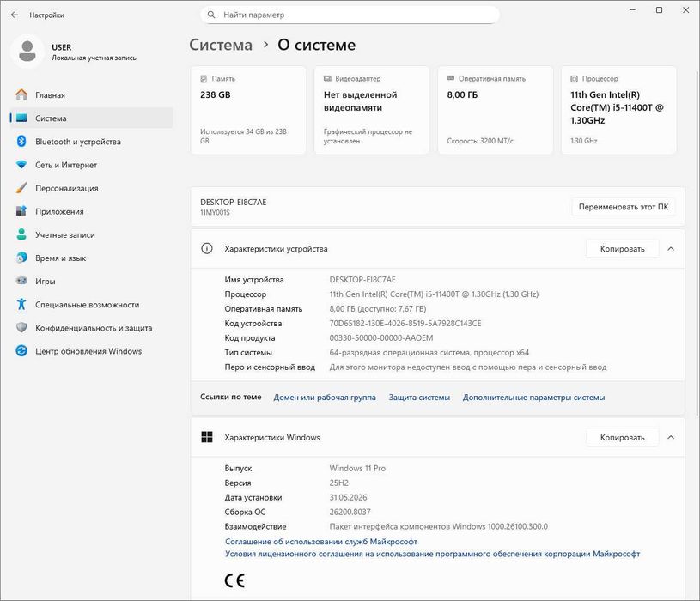The image size is (700, 601).
Task: Click the Видеоадаптер card icon
Action: tap(327, 78)
